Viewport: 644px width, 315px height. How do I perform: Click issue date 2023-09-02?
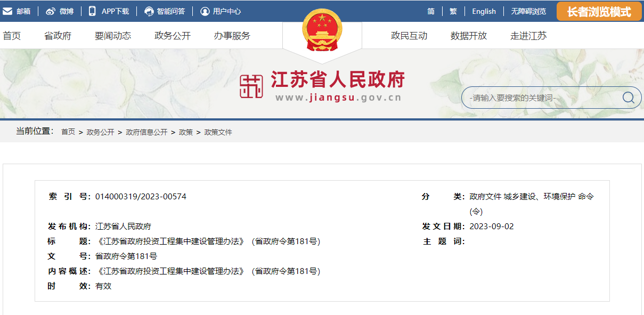(492, 227)
